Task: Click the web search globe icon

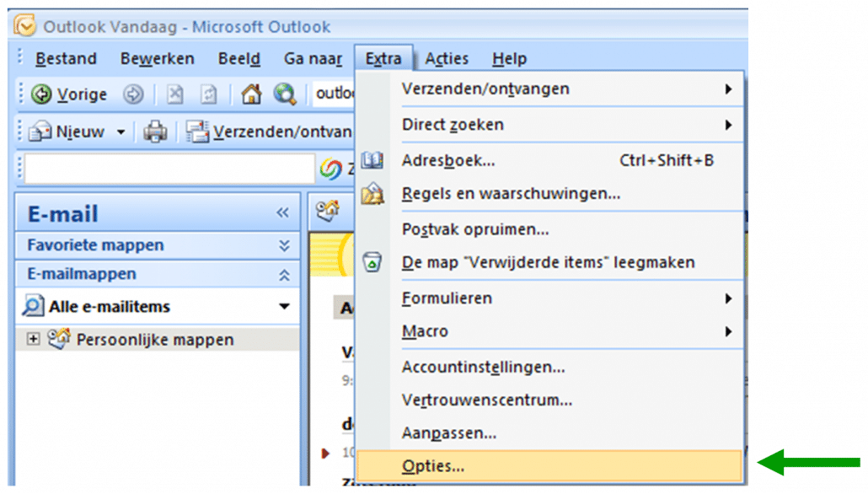Action: coord(287,94)
